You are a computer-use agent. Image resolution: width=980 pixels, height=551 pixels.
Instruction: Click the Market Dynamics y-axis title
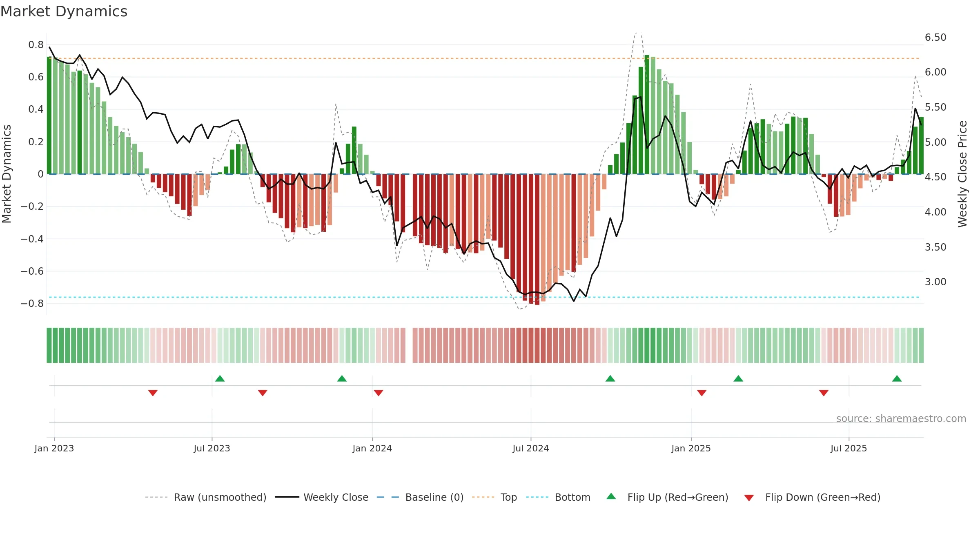coord(7,174)
